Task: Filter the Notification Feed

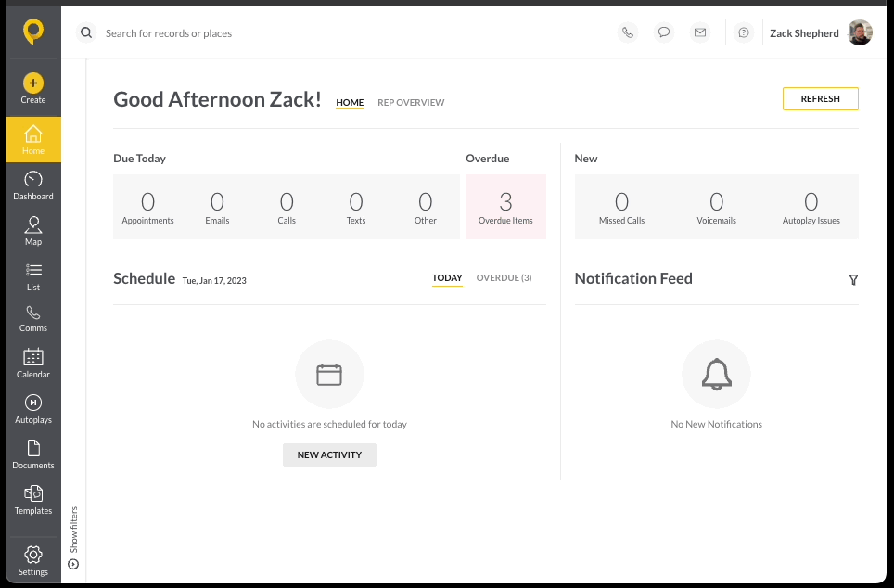Action: (853, 279)
